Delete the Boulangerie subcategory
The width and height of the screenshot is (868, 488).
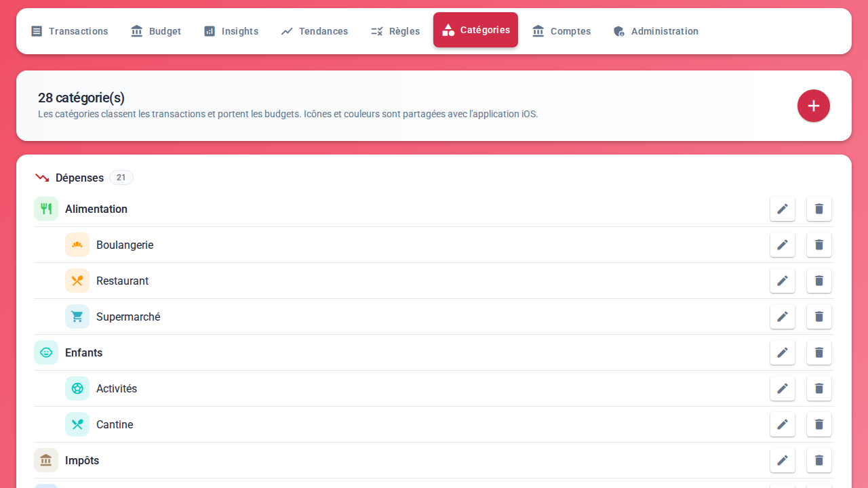(x=819, y=245)
